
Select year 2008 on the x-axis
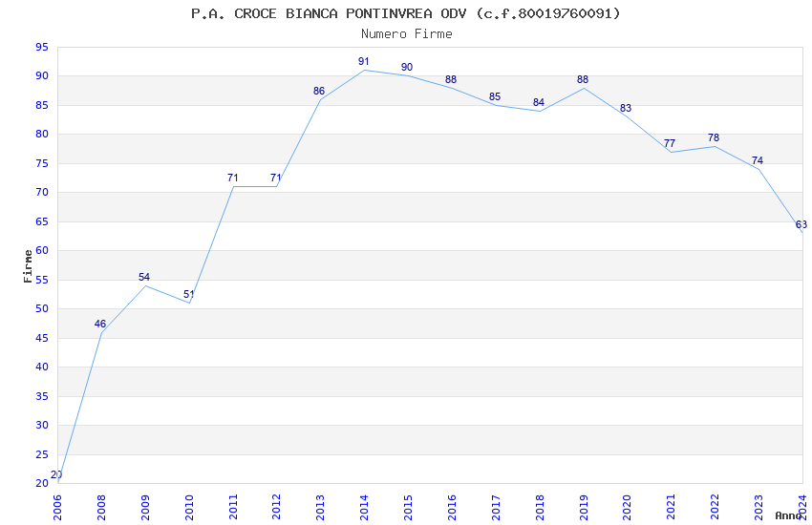tap(101, 507)
